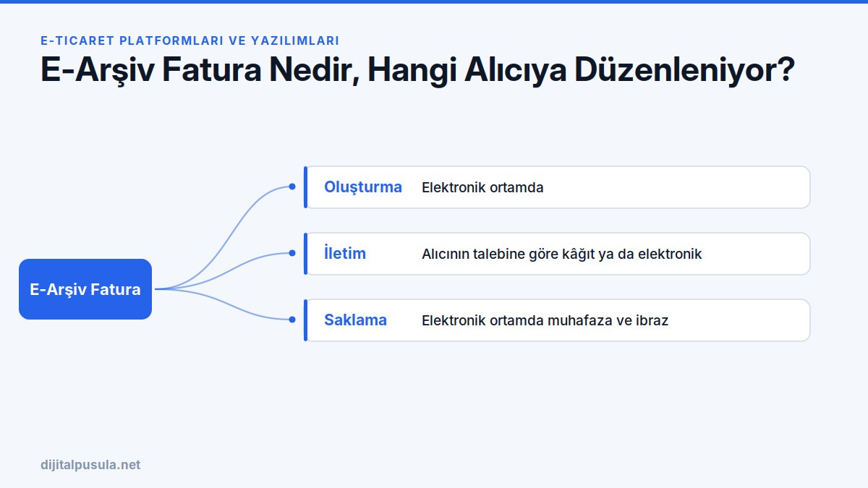Click the text 'Elektronik ortamda'
Screen dimensions: 868x488
coord(482,188)
